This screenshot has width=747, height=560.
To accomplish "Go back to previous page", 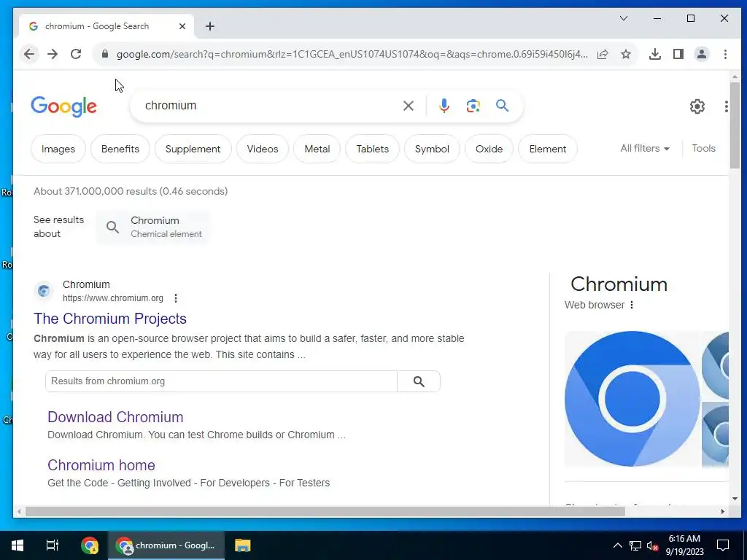I will click(x=29, y=54).
